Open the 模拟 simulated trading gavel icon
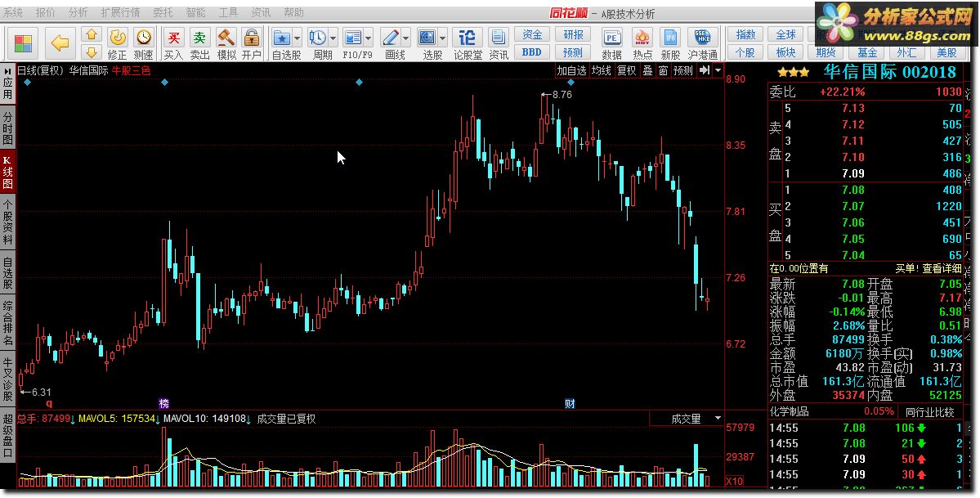 coord(226,44)
